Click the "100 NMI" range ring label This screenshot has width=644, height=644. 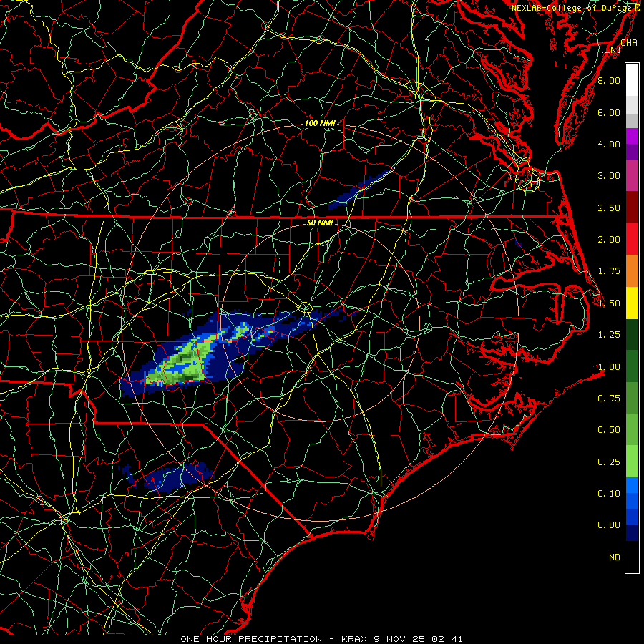tap(320, 123)
